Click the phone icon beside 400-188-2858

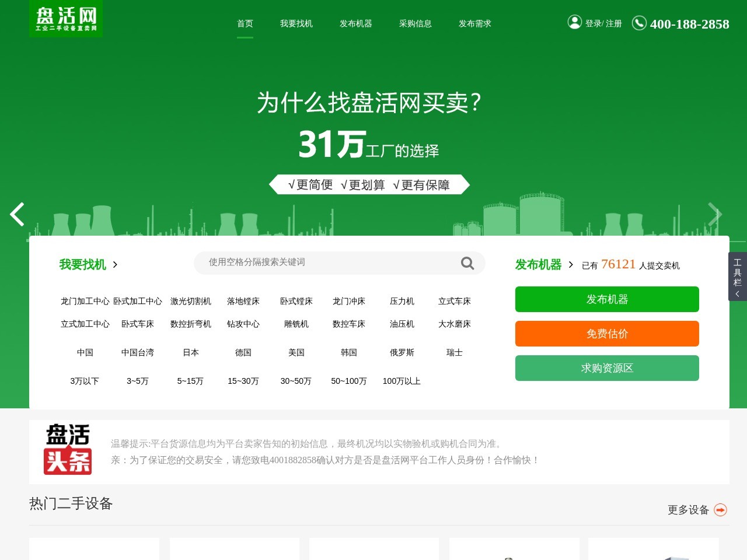[x=639, y=23]
